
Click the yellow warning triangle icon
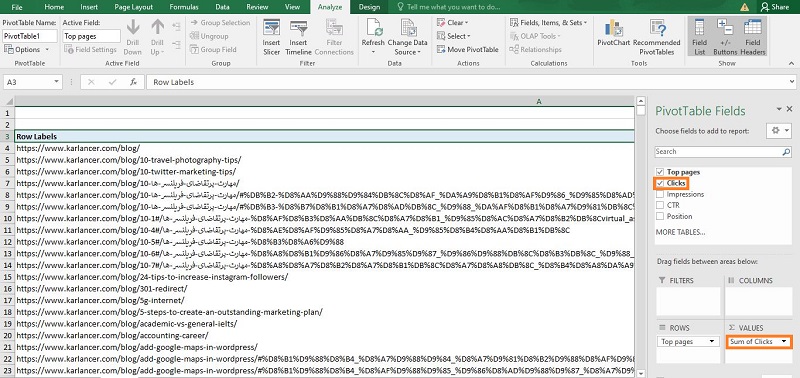(x=744, y=7)
